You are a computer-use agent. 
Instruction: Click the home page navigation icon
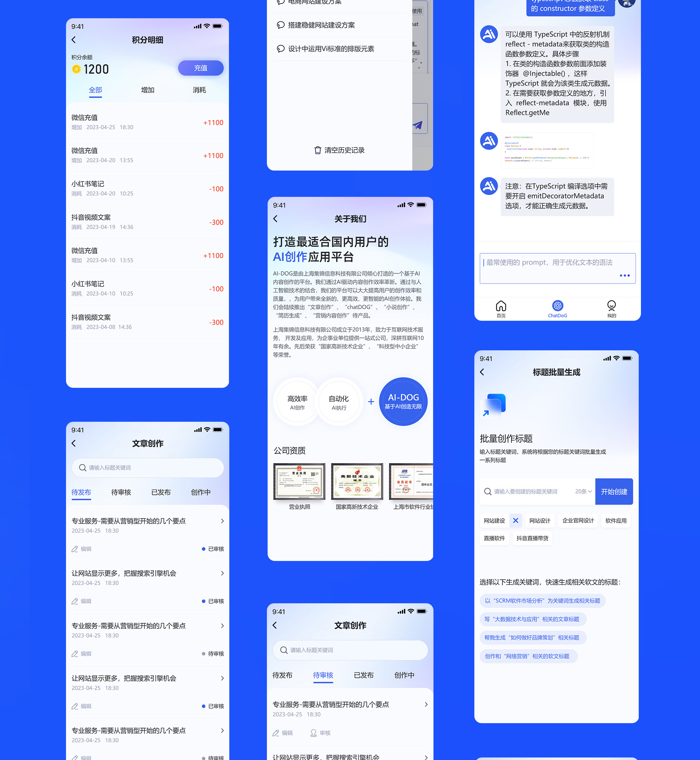coord(501,306)
